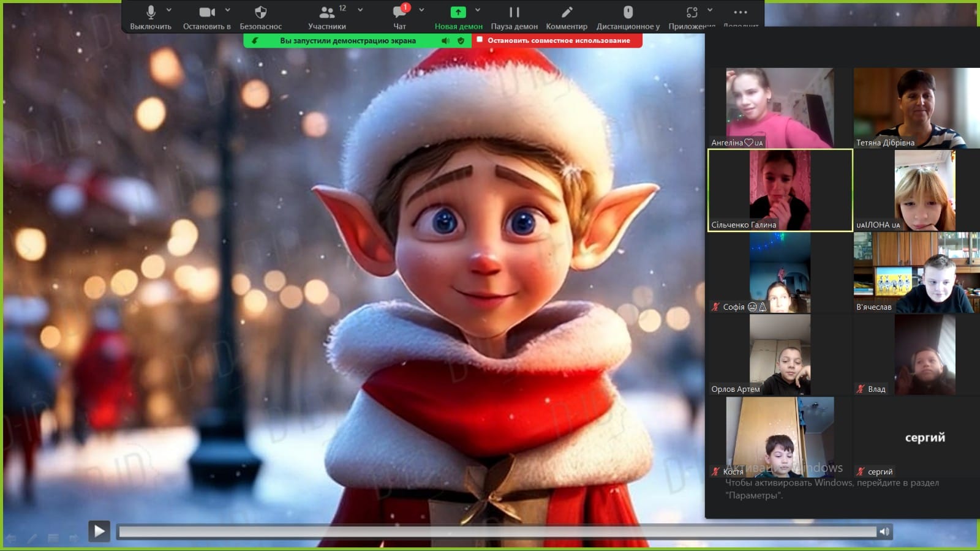Expand Приложения options arrow
The width and height of the screenshot is (980, 551).
tap(710, 10)
